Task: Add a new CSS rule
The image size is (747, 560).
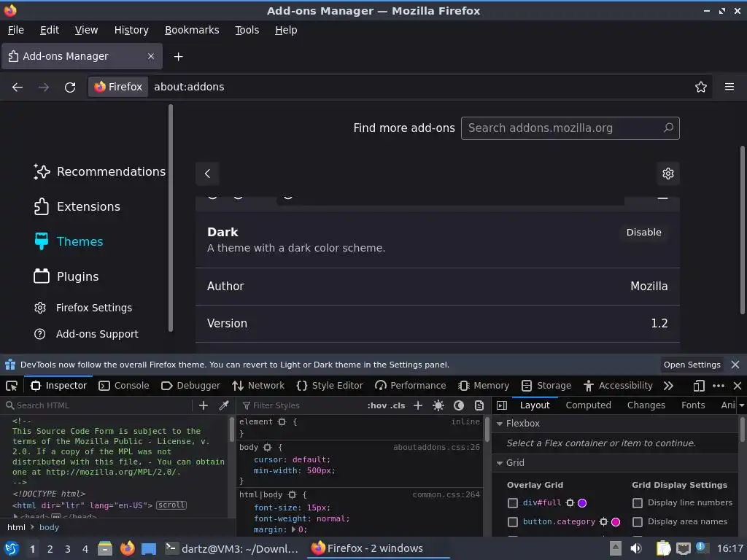Action: (418, 405)
